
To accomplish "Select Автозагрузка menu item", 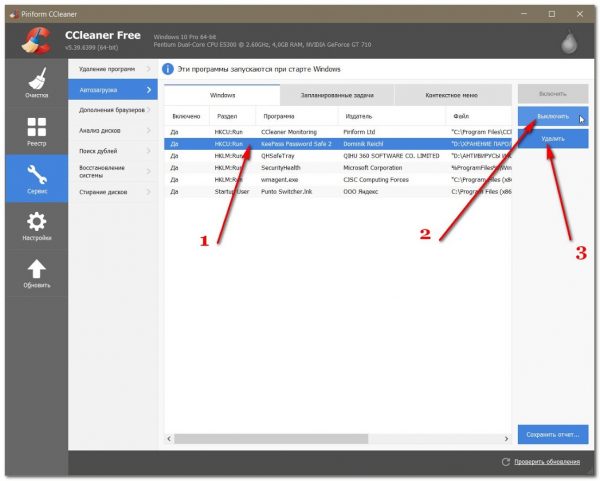I will click(x=113, y=90).
